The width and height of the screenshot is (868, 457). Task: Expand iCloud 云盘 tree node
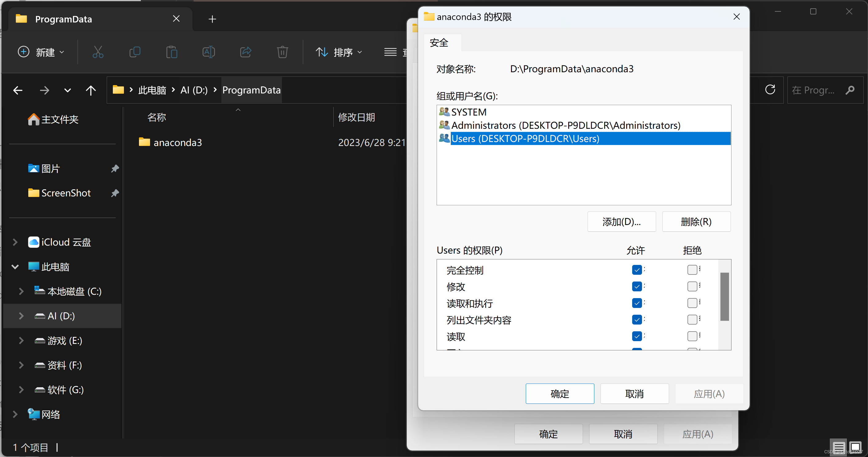coord(15,242)
